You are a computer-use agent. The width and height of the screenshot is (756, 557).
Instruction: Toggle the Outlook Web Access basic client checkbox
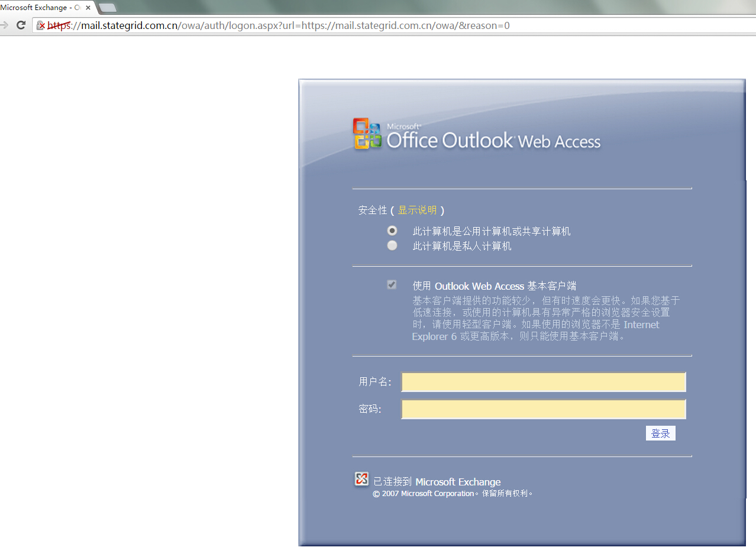point(392,284)
